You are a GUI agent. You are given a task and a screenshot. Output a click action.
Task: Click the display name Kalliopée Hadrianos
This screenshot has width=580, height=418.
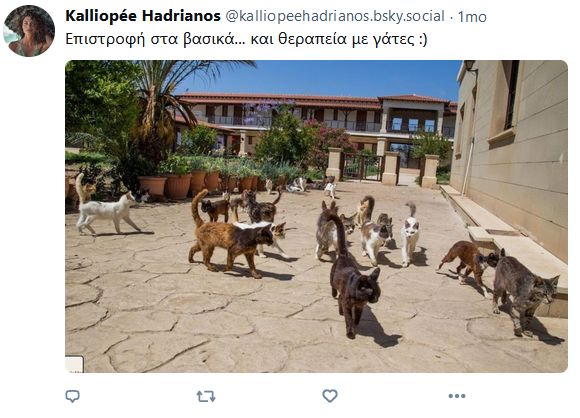point(143,16)
